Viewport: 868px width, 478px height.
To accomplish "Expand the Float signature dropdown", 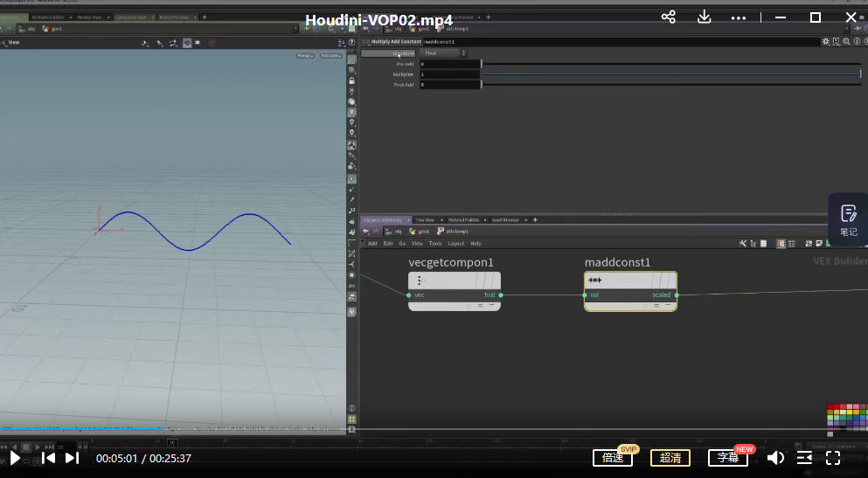I will pyautogui.click(x=445, y=53).
